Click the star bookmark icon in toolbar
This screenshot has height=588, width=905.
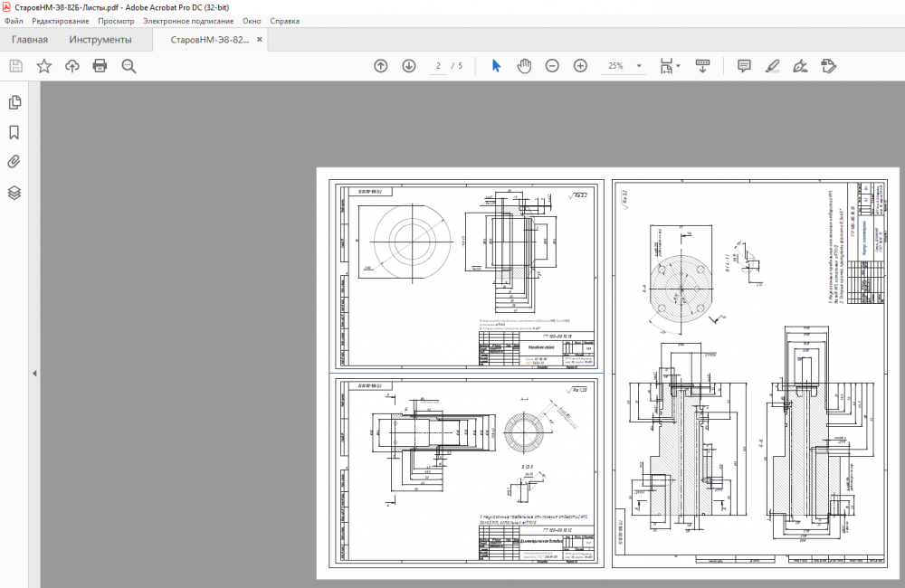[x=43, y=66]
